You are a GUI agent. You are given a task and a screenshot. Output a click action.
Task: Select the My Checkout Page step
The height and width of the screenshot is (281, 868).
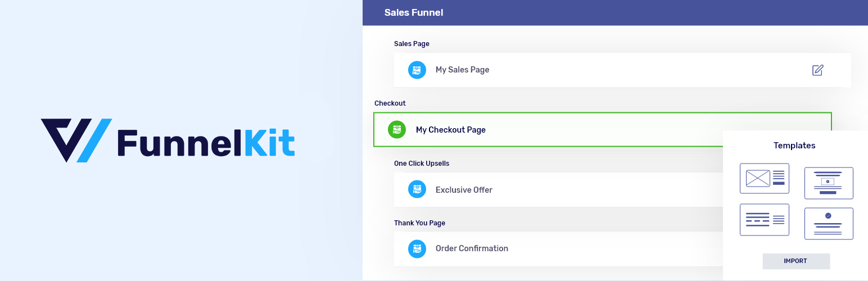[x=450, y=130]
